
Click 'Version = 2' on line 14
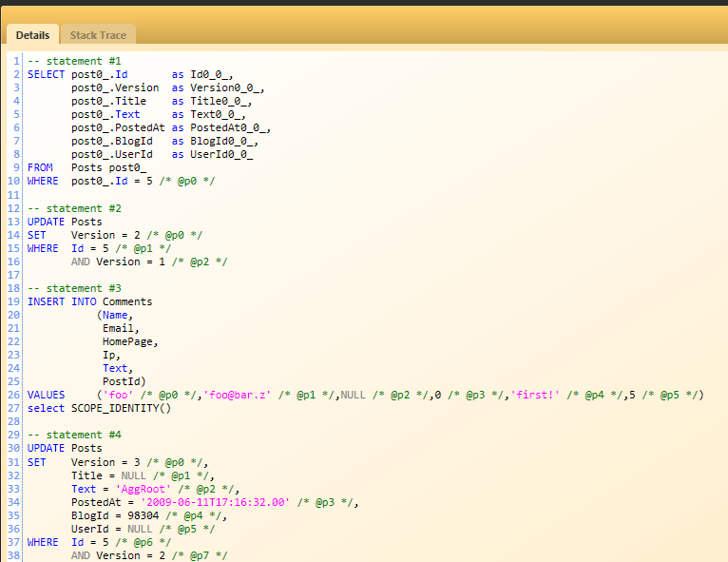tap(105, 236)
